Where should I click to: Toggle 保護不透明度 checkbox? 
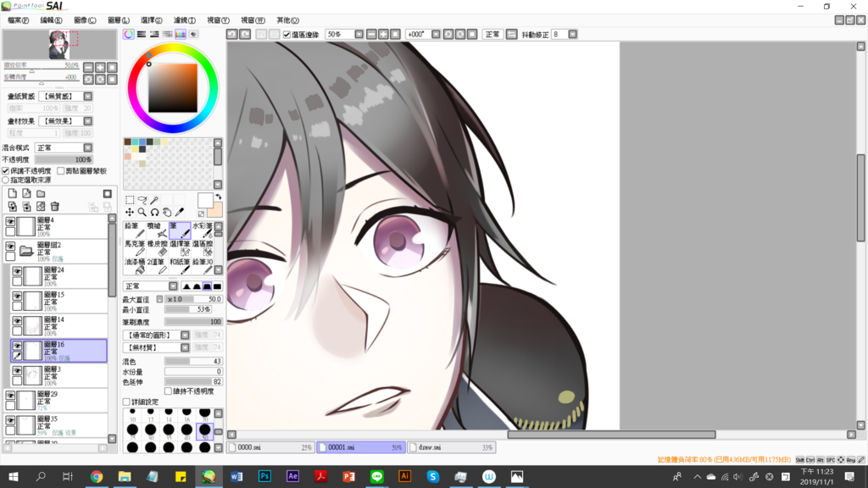click(6, 171)
